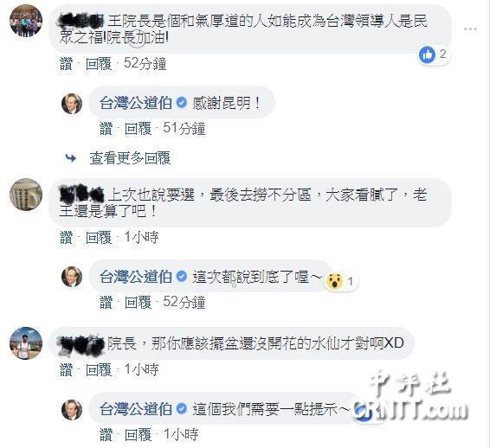Reply to the 上次也說要選 comment
Image resolution: width=496 pixels, height=448 pixels.
pos(99,238)
